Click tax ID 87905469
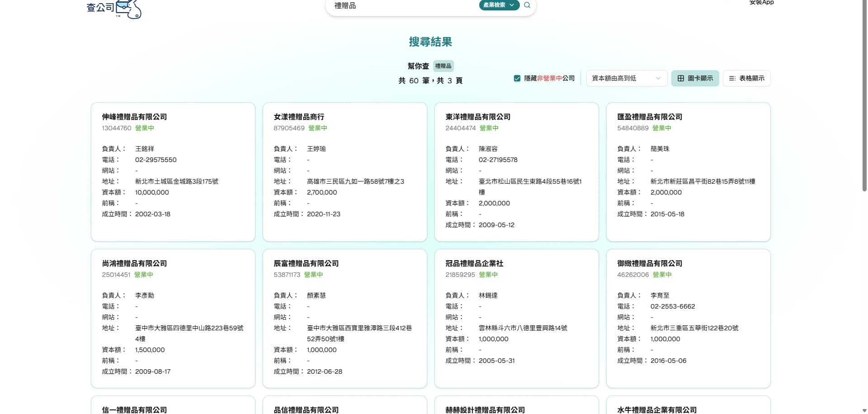 [289, 128]
